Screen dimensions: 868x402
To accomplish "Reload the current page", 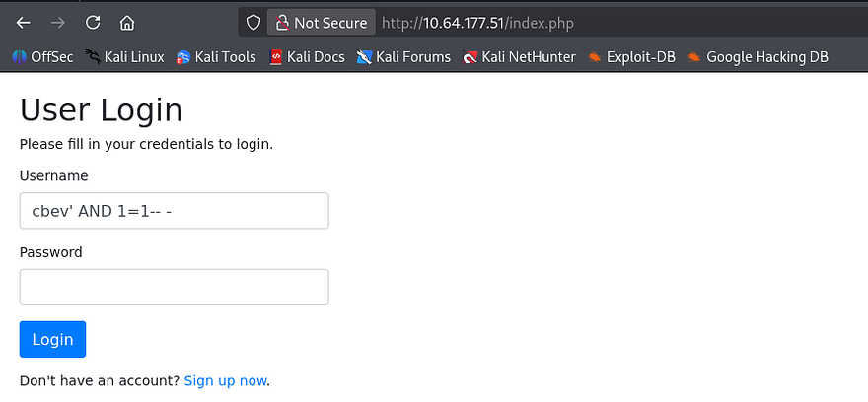I will [x=93, y=22].
